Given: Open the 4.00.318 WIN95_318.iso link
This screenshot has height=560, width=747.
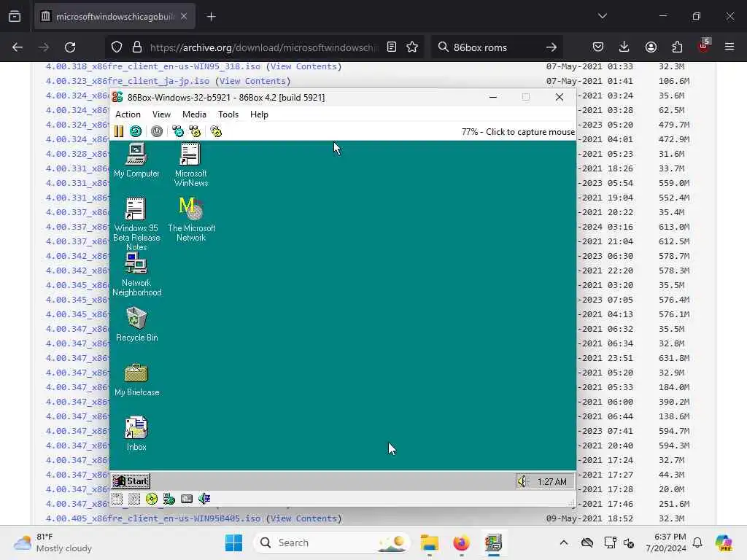Looking at the screenshot, I should [x=153, y=66].
